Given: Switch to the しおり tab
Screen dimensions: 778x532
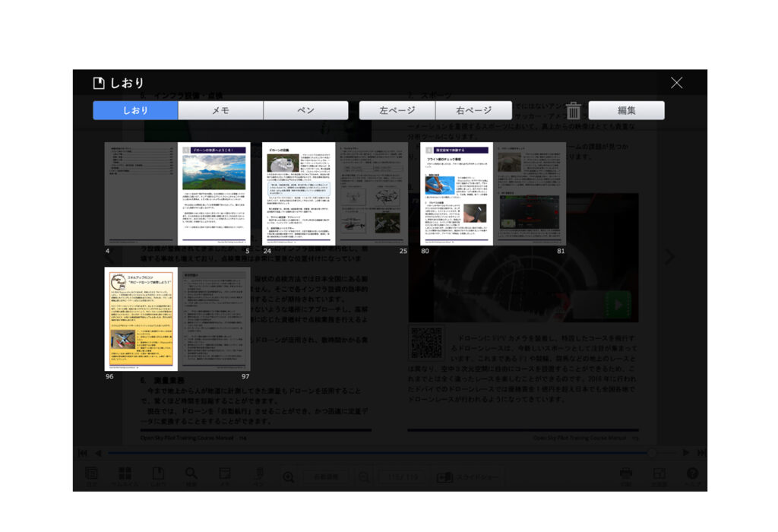Looking at the screenshot, I should click(x=135, y=111).
